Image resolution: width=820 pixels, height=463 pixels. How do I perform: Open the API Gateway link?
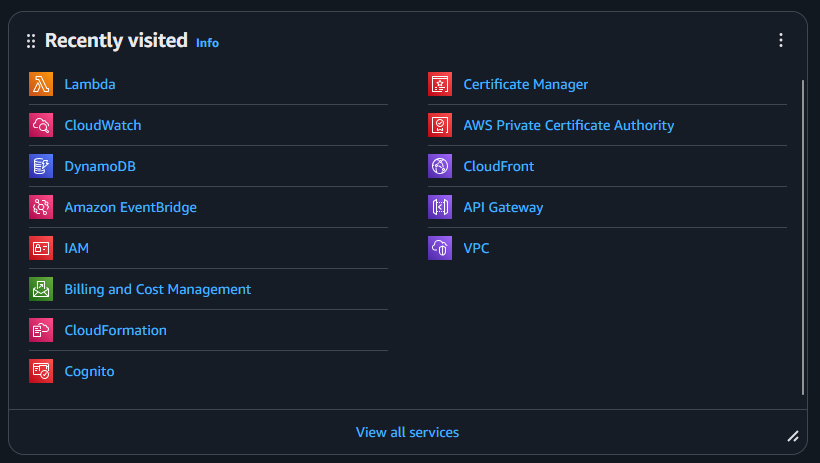503,207
